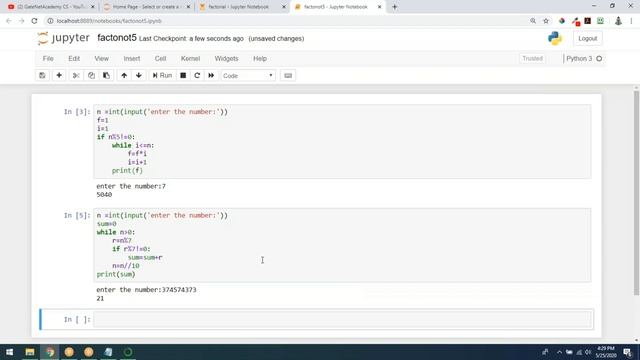Go forward in browser history
The width and height of the screenshot is (640, 360).
(22, 21)
